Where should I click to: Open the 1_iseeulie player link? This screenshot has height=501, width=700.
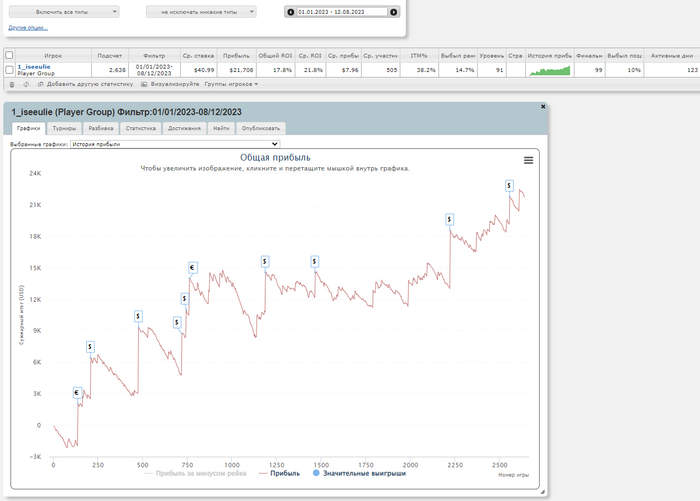point(34,67)
